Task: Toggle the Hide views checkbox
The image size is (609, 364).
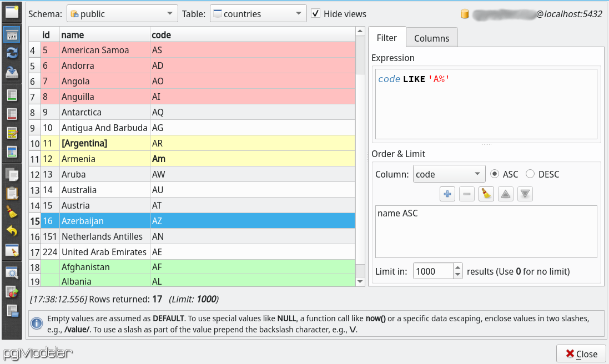Action: tap(316, 13)
